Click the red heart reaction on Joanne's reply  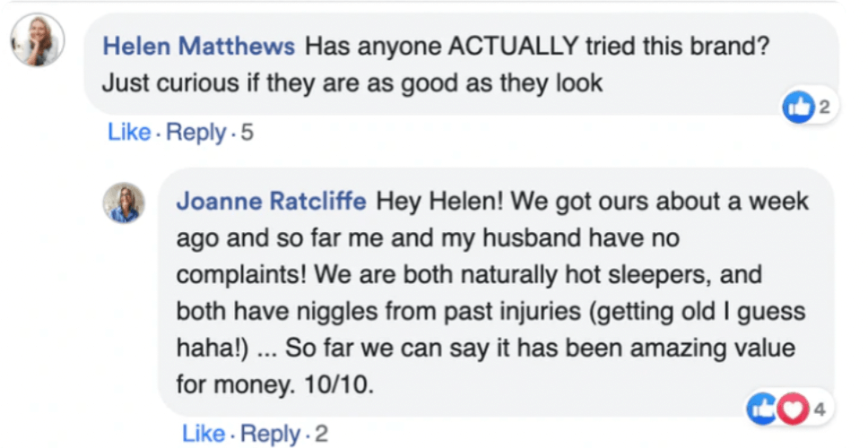click(789, 409)
